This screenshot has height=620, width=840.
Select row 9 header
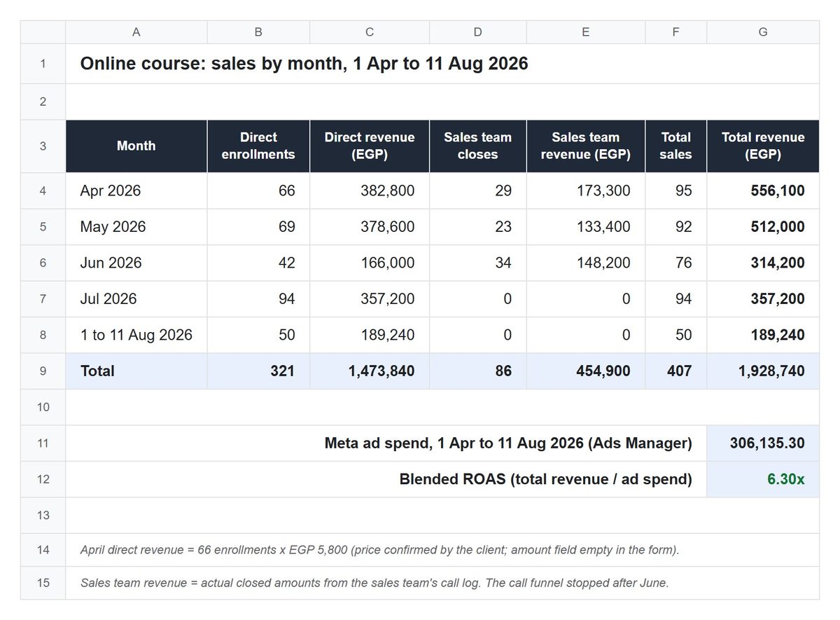[x=43, y=371]
